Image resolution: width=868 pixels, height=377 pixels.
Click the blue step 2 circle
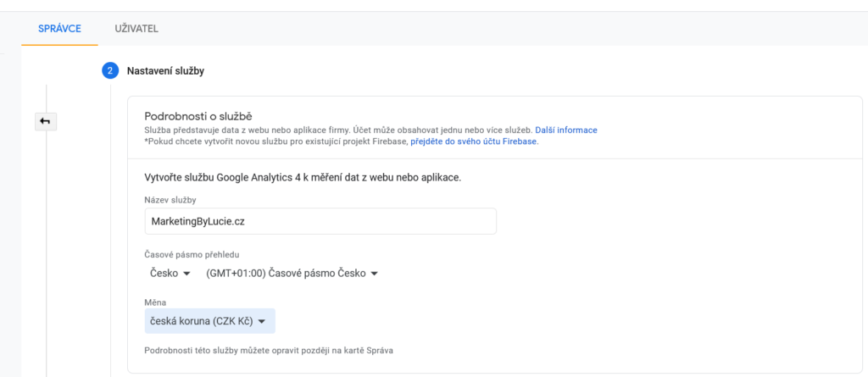coord(110,71)
